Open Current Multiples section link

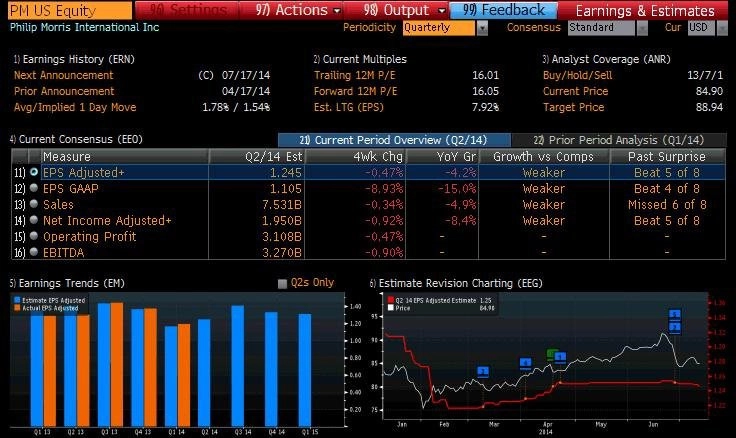[x=360, y=59]
